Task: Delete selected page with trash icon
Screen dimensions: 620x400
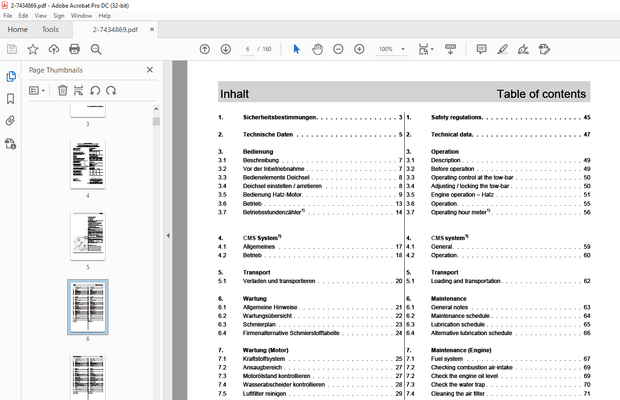Action: (62, 91)
